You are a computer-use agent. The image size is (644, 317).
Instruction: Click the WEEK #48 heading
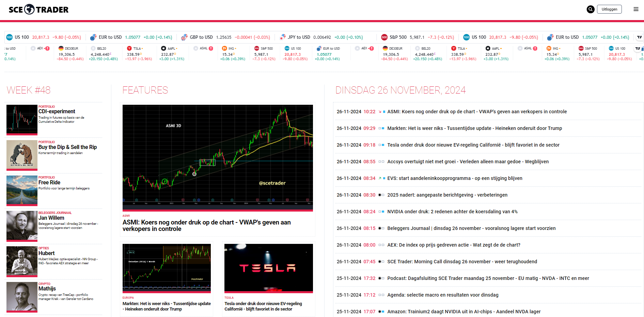pyautogui.click(x=29, y=90)
